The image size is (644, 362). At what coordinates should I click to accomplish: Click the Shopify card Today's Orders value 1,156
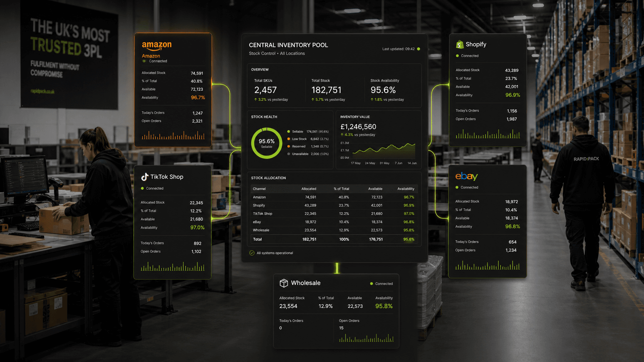point(512,111)
